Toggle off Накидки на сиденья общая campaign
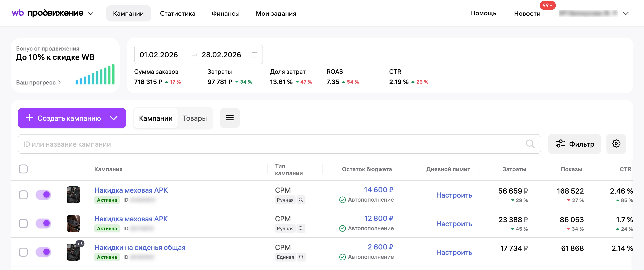The height and width of the screenshot is (270, 644). click(44, 252)
